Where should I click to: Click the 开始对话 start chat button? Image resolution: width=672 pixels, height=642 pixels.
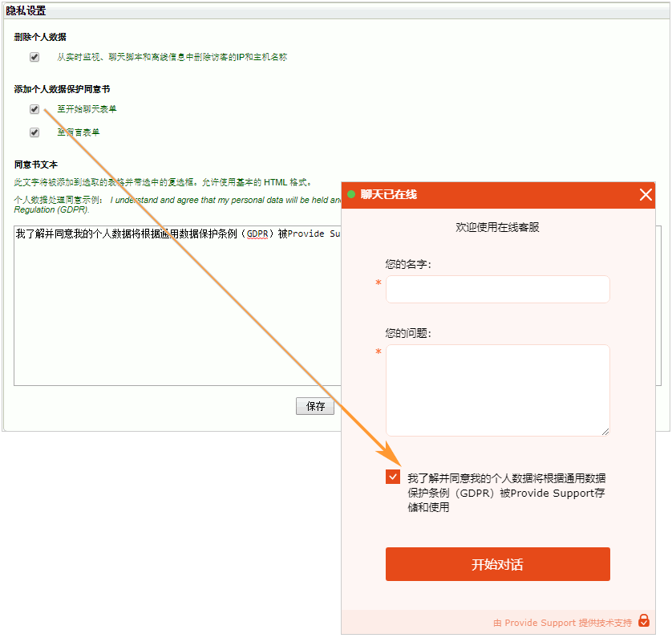click(x=497, y=564)
